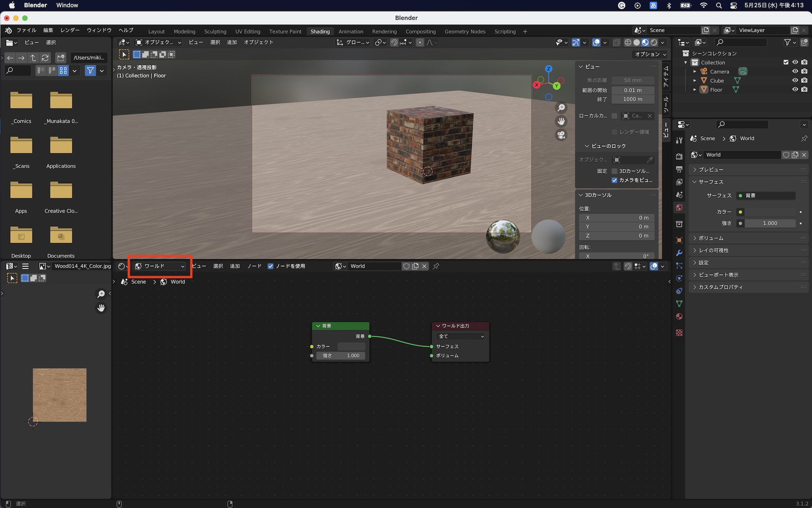The image size is (812, 508).
Task: Uncheck the camera-to-view lock checkbox
Action: (614, 180)
